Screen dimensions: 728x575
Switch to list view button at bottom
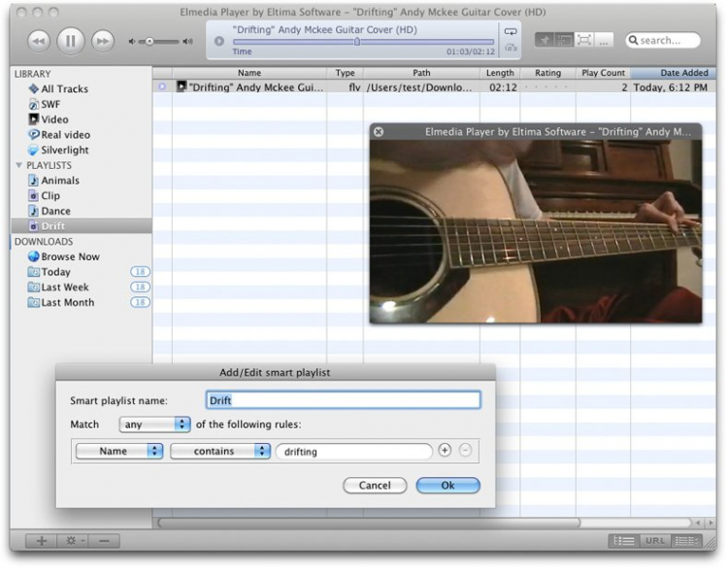624,541
